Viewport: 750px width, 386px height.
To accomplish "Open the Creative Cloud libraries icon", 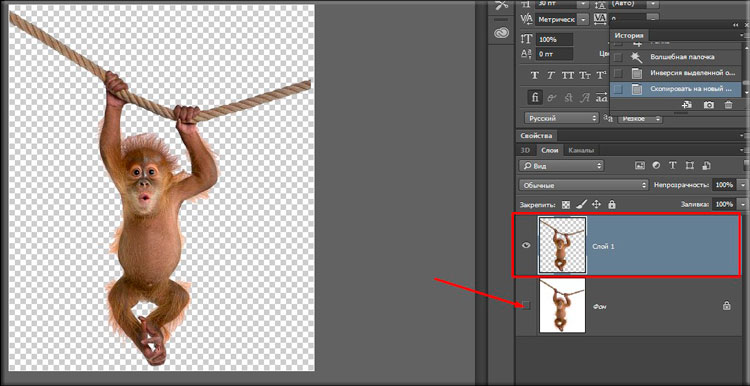I will (501, 33).
